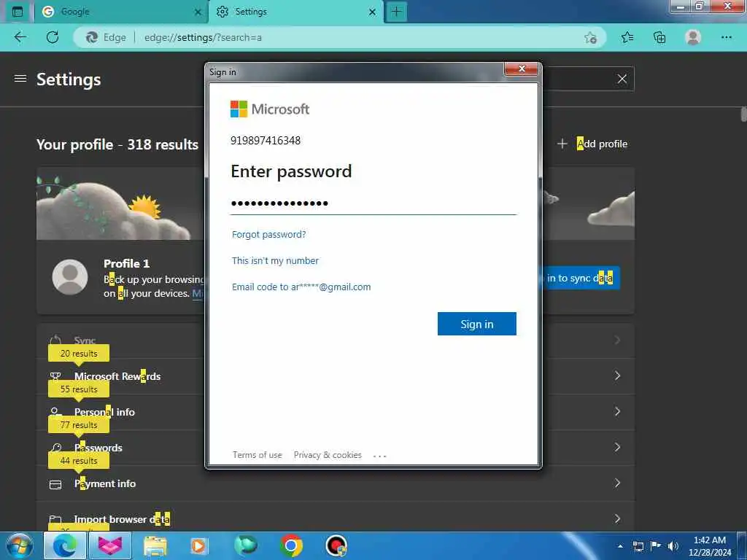Image resolution: width=747 pixels, height=560 pixels.
Task: Click Microsoft Edge taskbar icon
Action: (65, 545)
